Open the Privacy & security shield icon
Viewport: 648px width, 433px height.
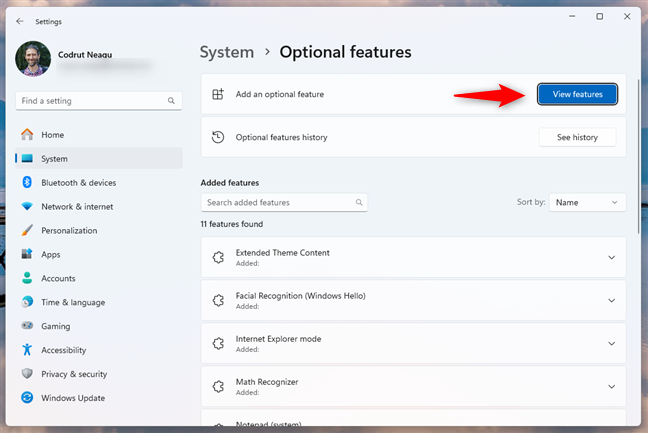click(x=27, y=374)
